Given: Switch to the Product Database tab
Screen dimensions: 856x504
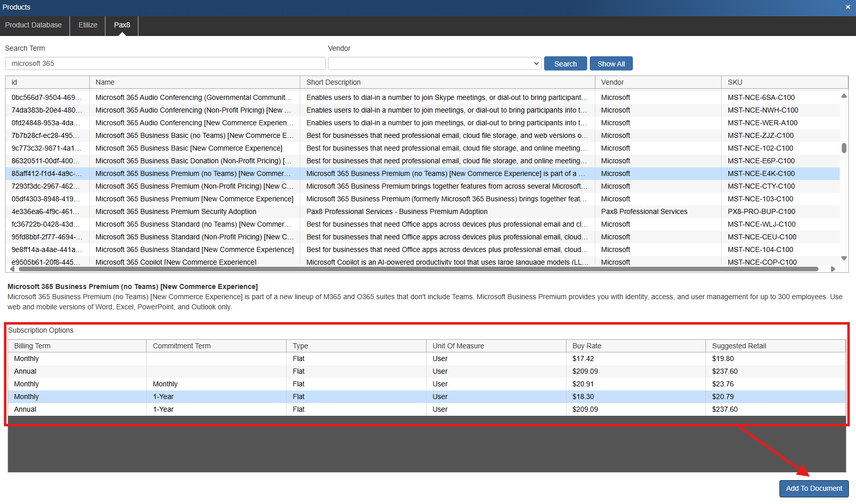Looking at the screenshot, I should pyautogui.click(x=33, y=25).
